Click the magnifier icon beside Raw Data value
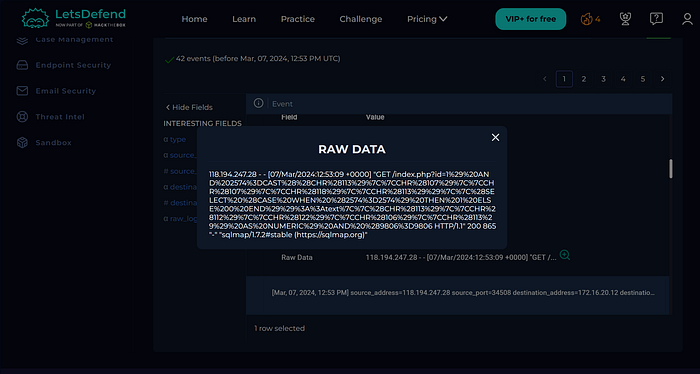 click(x=565, y=255)
